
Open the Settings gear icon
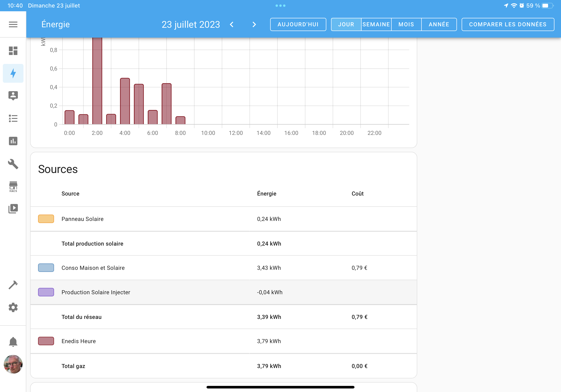point(13,307)
